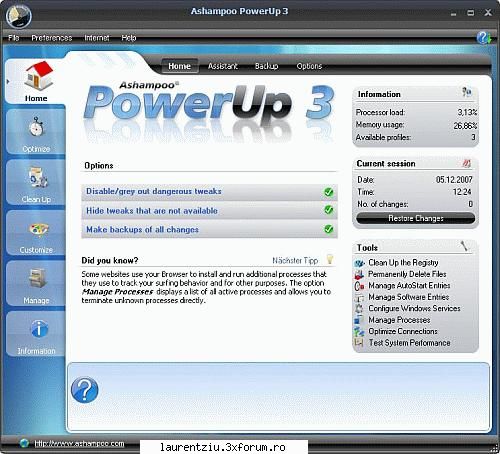Click the Information panel header icon

click(x=467, y=92)
